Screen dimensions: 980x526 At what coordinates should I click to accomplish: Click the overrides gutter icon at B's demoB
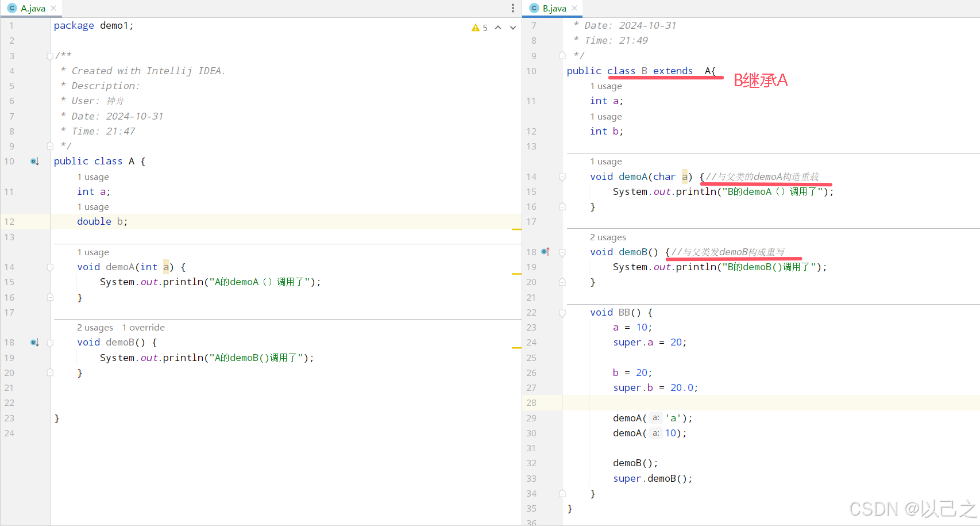point(546,252)
